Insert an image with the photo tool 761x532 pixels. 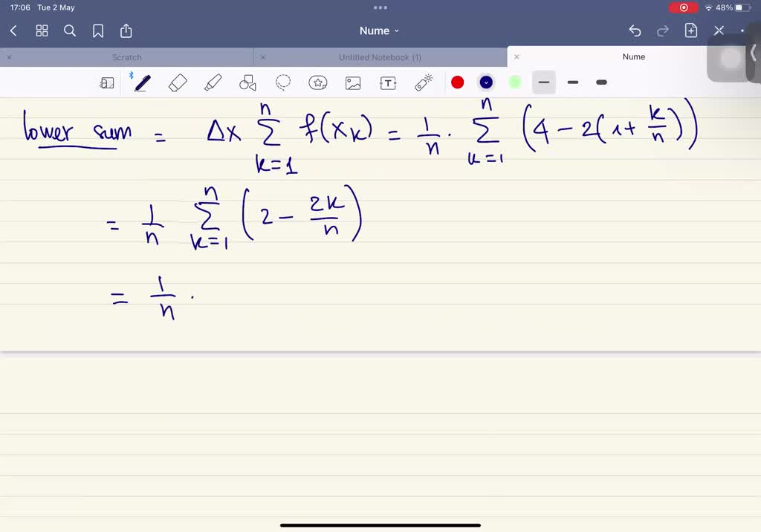tap(353, 82)
